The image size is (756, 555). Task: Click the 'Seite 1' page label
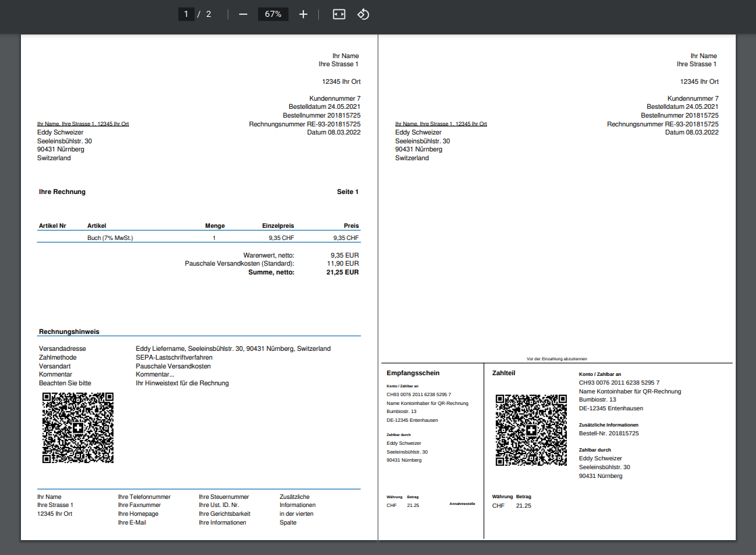pyautogui.click(x=348, y=191)
